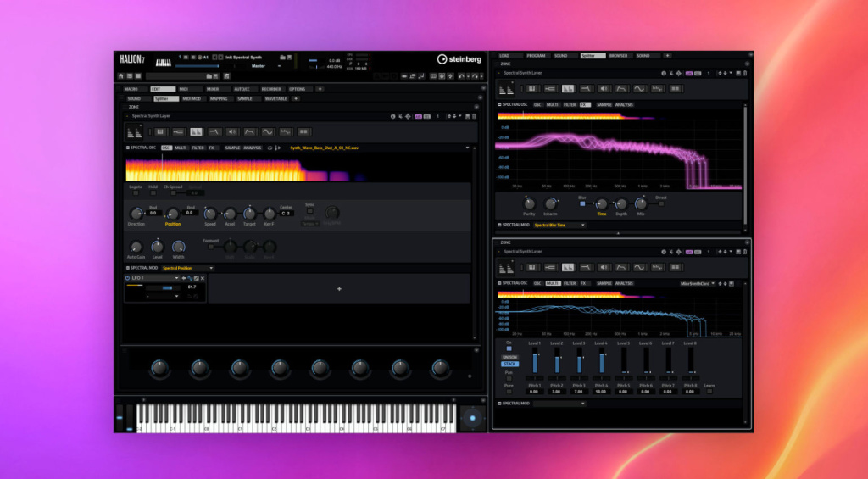Turn off the LFO 1 power toggle
Image resolution: width=868 pixels, height=479 pixels.
pos(127,278)
